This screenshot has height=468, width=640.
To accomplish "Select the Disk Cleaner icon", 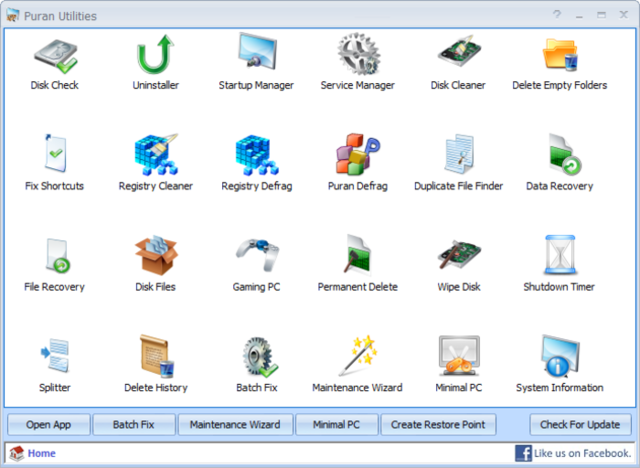I will pos(459,51).
